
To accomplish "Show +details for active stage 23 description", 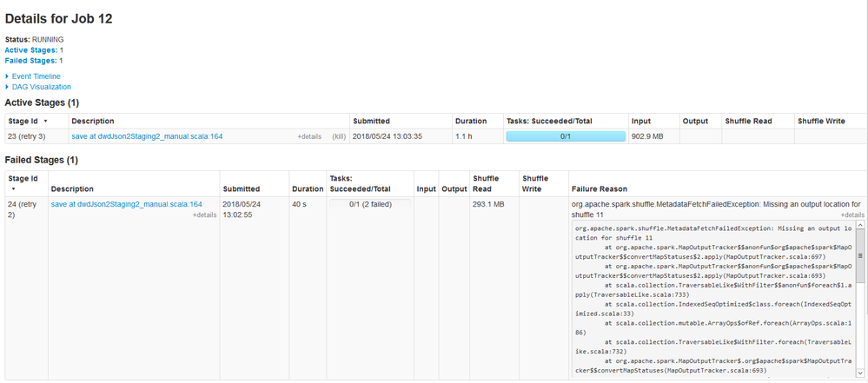I will (x=309, y=137).
